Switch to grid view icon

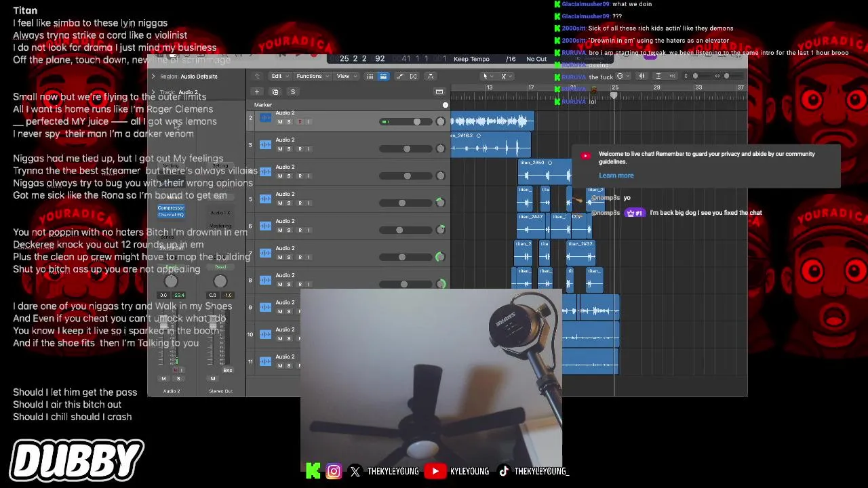[370, 76]
